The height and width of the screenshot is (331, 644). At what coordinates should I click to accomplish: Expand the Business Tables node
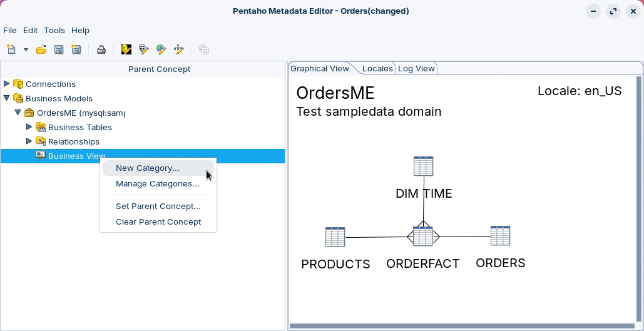29,127
